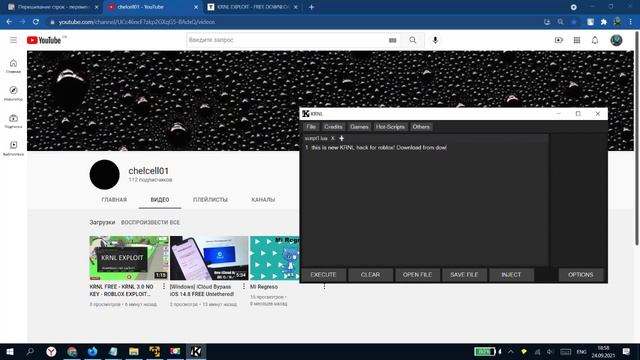This screenshot has width=640, height=360.
Task: Open Subscriptions icon in YouTube sidebar
Action: pyautogui.click(x=13, y=121)
